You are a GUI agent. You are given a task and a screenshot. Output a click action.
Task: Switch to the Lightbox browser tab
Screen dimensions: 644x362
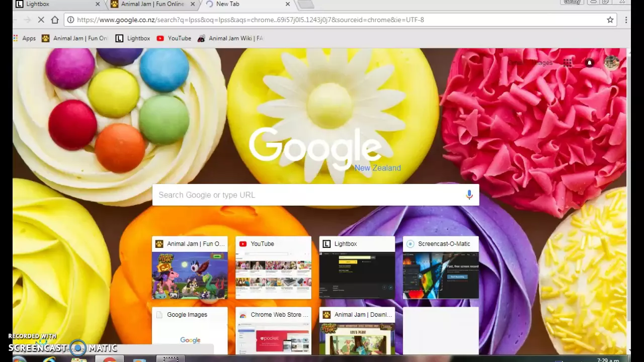coord(55,4)
